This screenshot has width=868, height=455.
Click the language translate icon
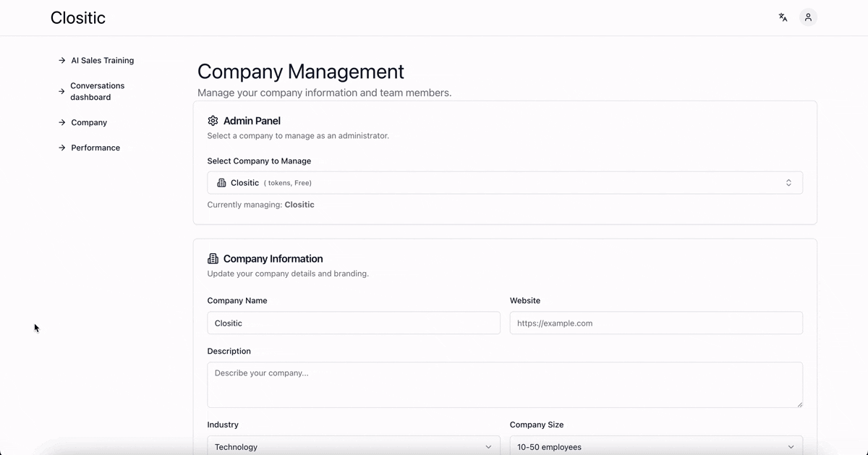[x=783, y=17]
